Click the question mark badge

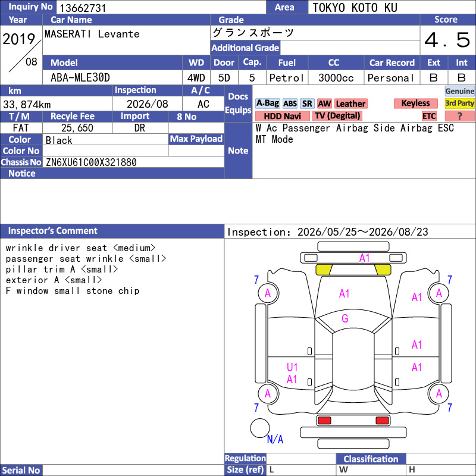tap(459, 116)
